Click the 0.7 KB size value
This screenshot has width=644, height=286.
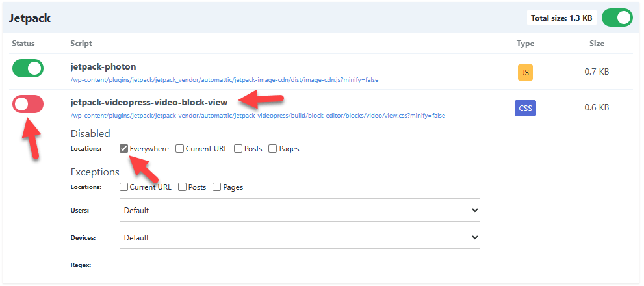point(597,72)
